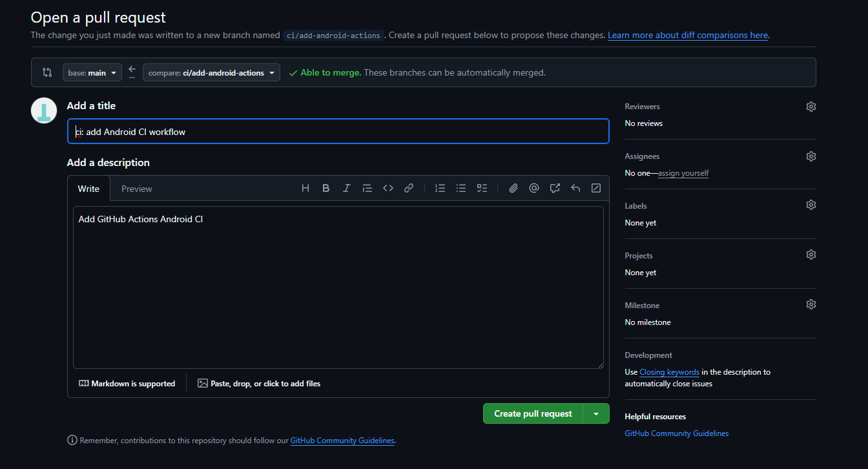
Task: Open the Closing keywords link
Action: tap(669, 372)
